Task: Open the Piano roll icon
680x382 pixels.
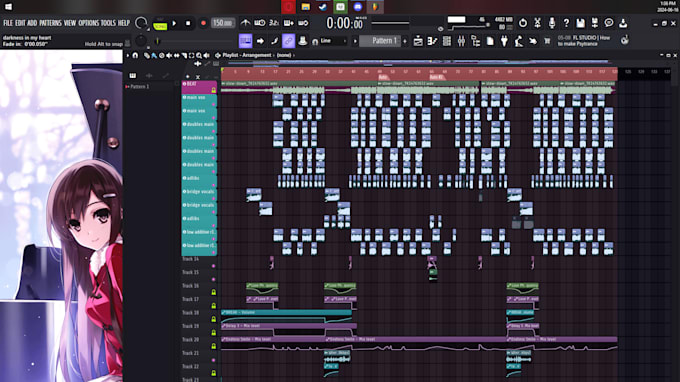Action: 432,41
